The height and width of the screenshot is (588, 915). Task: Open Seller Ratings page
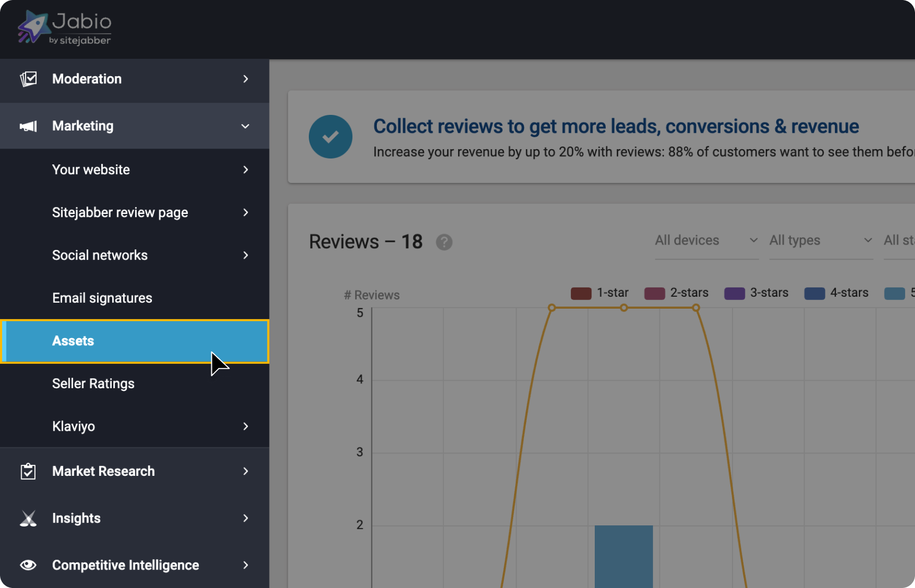[x=93, y=383]
